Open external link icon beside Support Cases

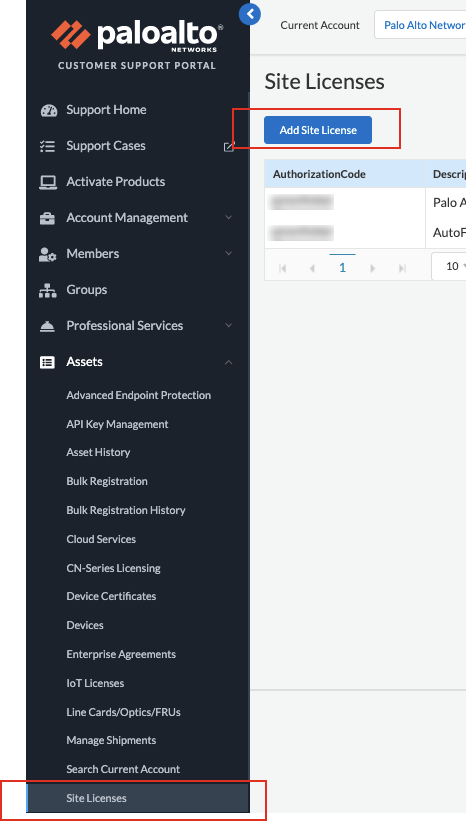(x=229, y=147)
